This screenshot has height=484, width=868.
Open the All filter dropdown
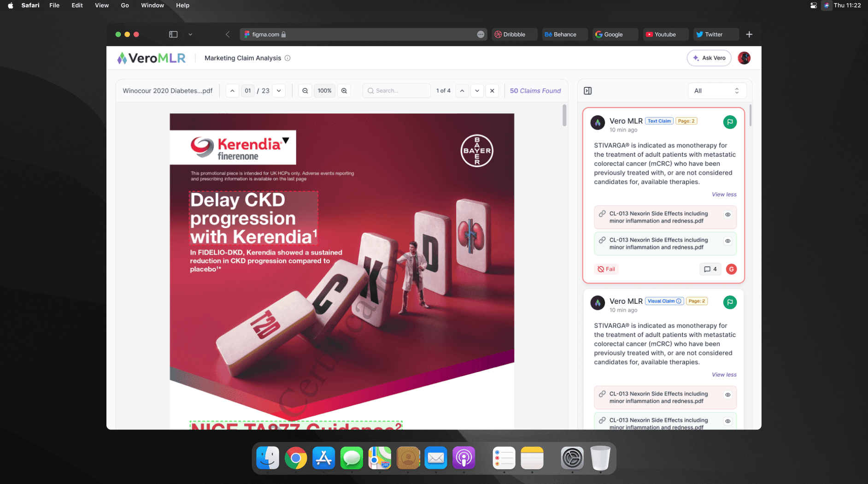coord(717,91)
